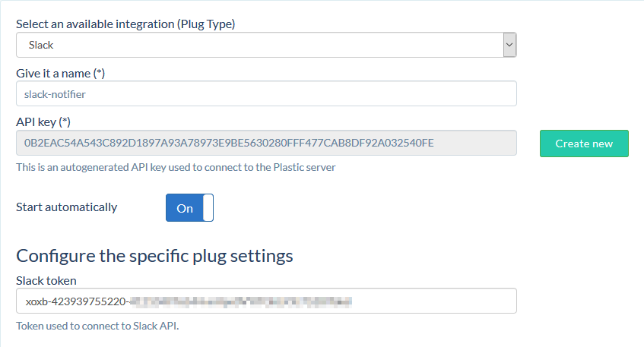Click the selected "Slack" value text

(41, 45)
